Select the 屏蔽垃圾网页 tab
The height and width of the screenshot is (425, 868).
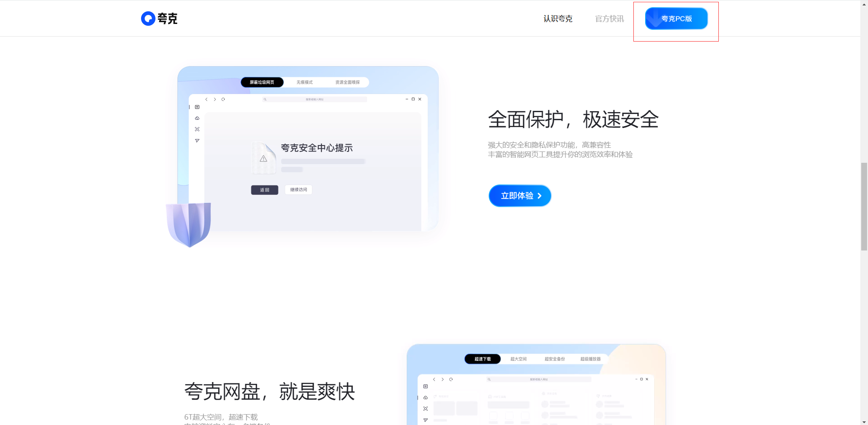pos(262,82)
